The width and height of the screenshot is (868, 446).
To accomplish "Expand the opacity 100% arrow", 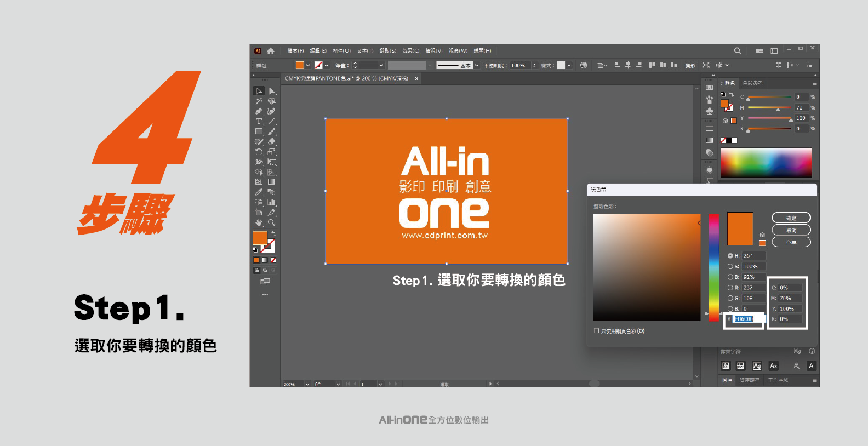I will pos(534,65).
